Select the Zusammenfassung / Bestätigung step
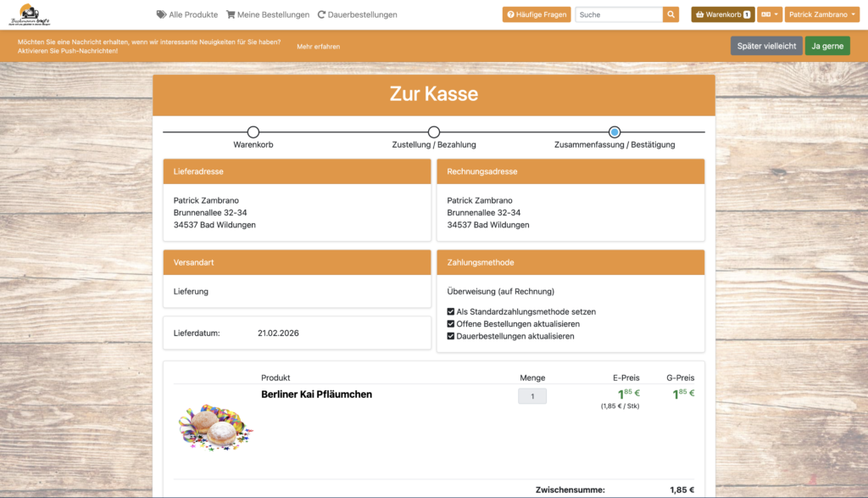Screen dimensions: 868x498 pyautogui.click(x=615, y=132)
